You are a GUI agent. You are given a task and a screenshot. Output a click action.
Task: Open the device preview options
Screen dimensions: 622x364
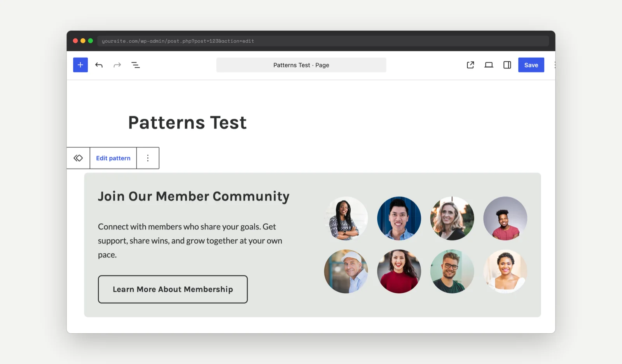tap(489, 65)
